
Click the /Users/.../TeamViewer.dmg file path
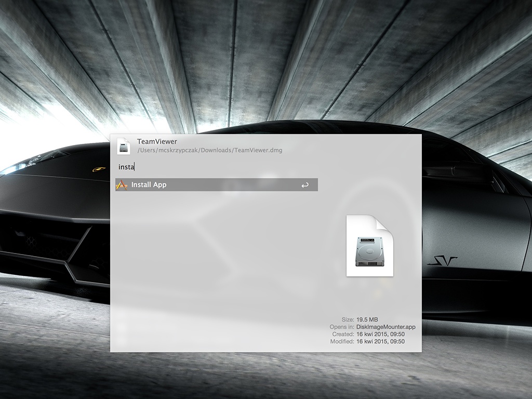coord(209,150)
